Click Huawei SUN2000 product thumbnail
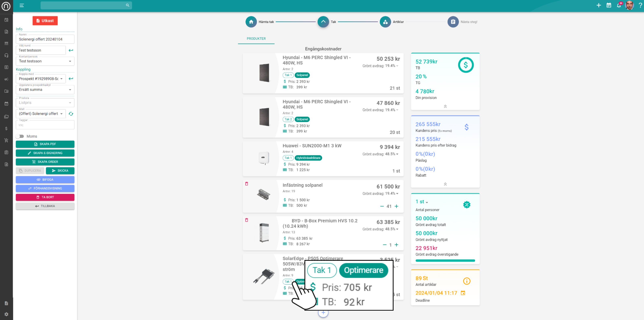Viewport: 644px width, 320px height. point(264,158)
